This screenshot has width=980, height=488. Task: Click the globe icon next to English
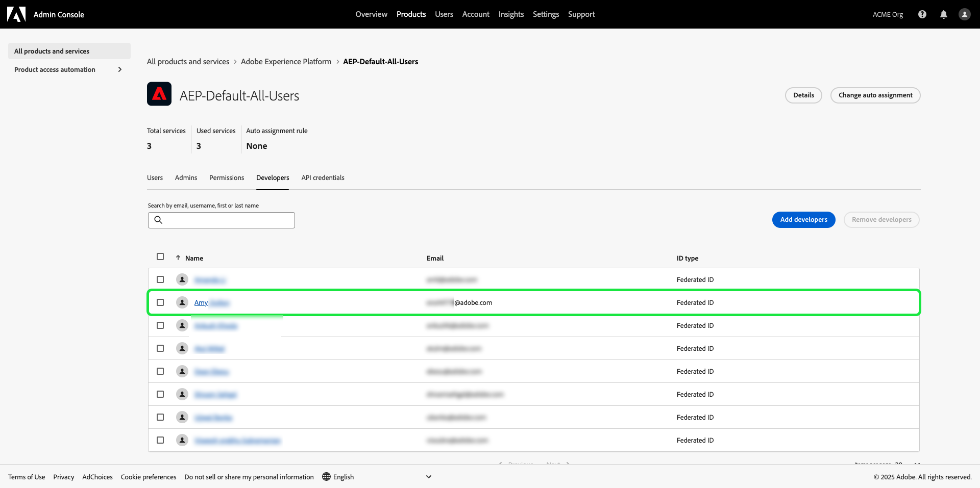pos(327,477)
